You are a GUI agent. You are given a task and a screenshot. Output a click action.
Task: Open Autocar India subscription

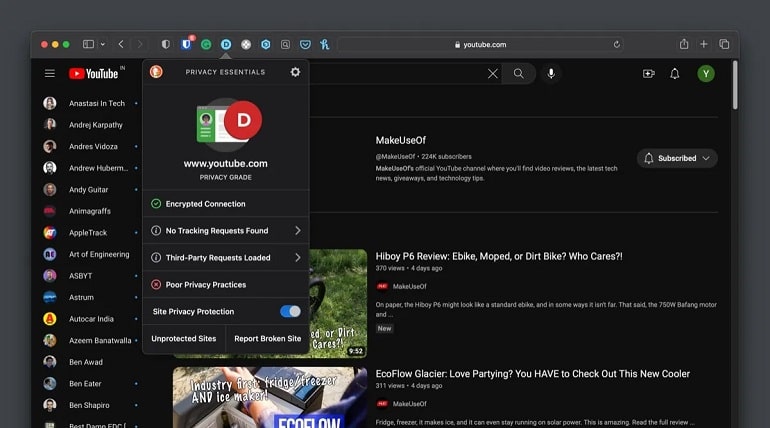[91, 319]
